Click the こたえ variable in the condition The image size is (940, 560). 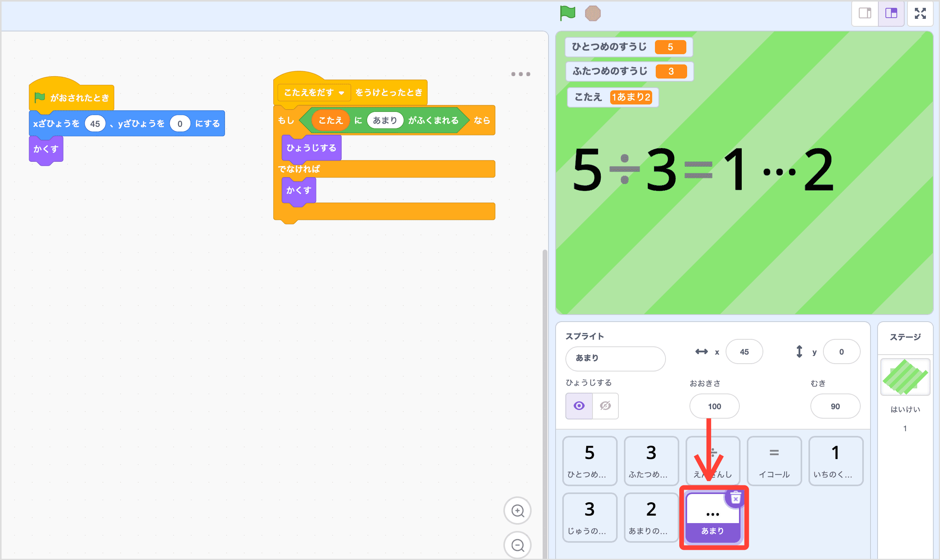(x=331, y=120)
